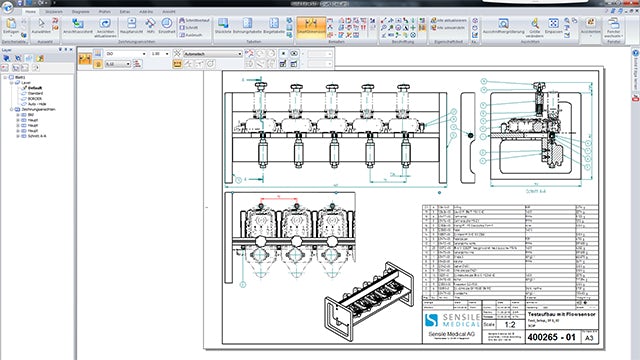The image size is (640, 360).
Task: Select the BORDER layer in tree
Action: [x=35, y=98]
